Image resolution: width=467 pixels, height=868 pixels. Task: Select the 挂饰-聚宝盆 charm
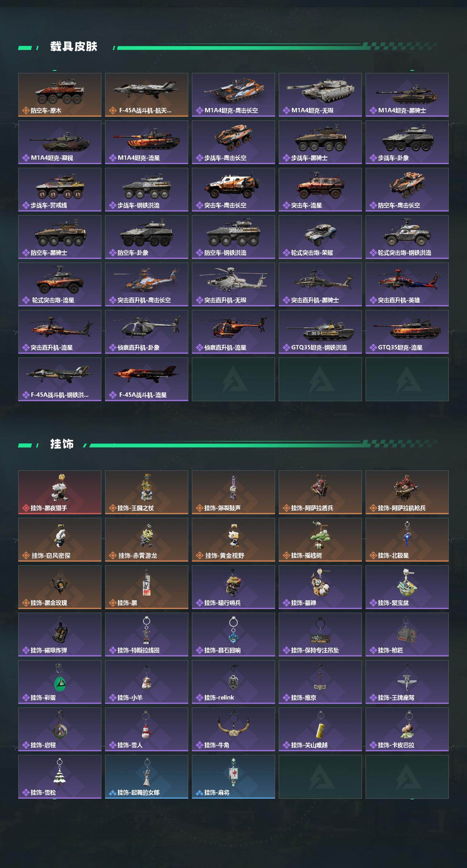pyautogui.click(x=407, y=587)
